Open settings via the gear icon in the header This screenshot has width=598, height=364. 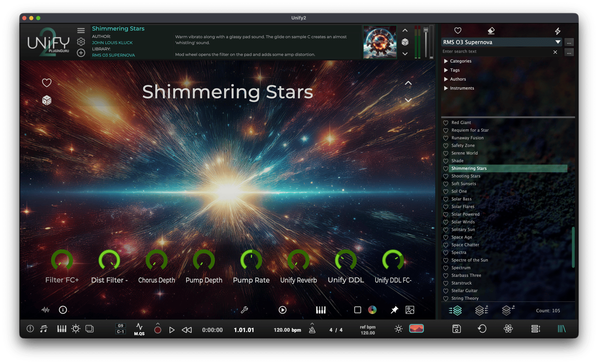[x=81, y=41]
